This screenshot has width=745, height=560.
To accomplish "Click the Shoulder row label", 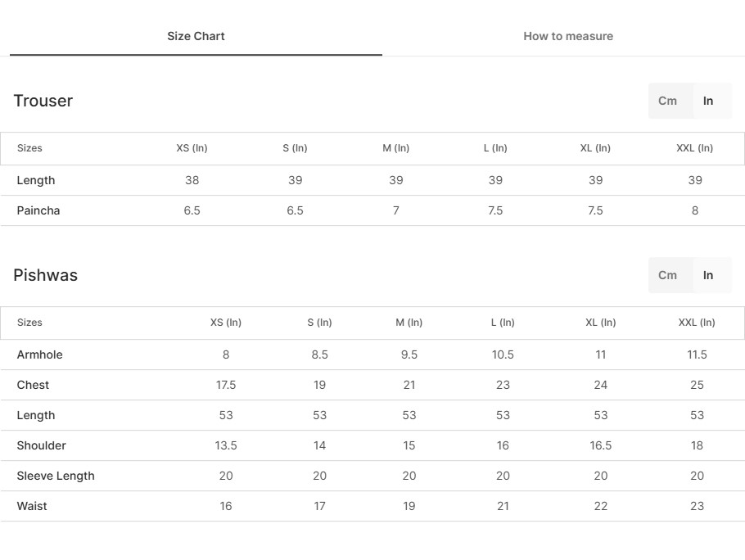I will (42, 445).
